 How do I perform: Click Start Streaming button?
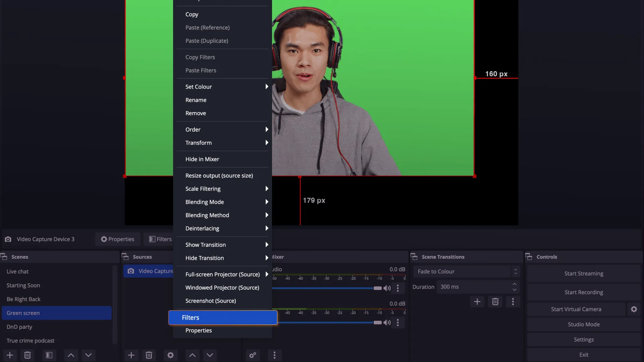pos(584,274)
